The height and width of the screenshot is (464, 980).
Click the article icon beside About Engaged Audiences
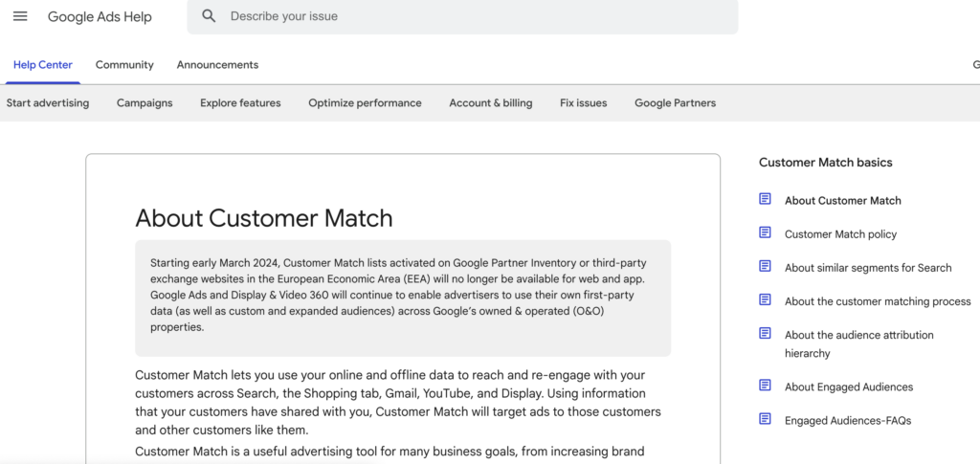point(765,386)
